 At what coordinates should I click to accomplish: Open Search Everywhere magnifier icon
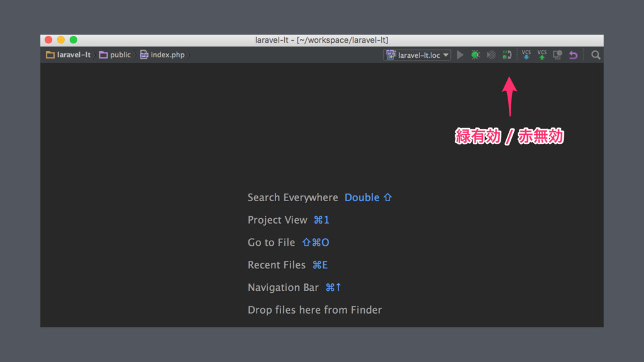click(596, 55)
